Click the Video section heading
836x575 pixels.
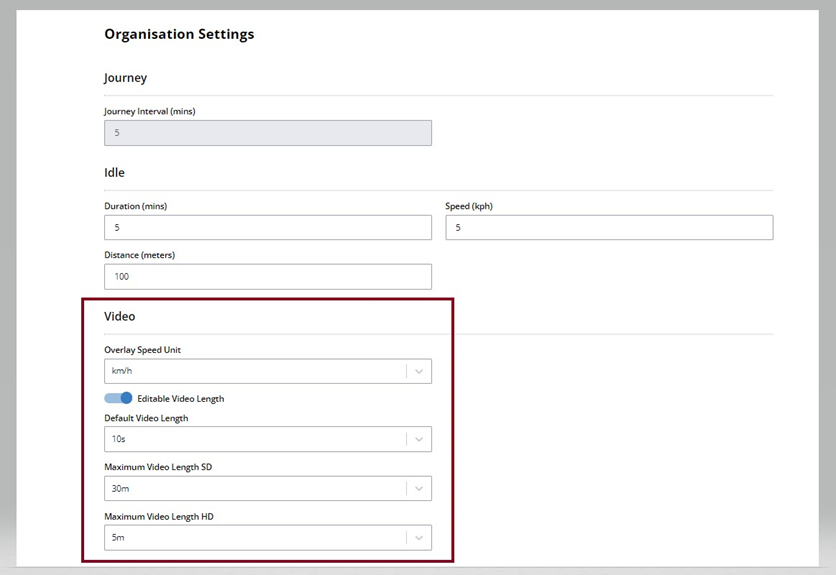coord(119,316)
